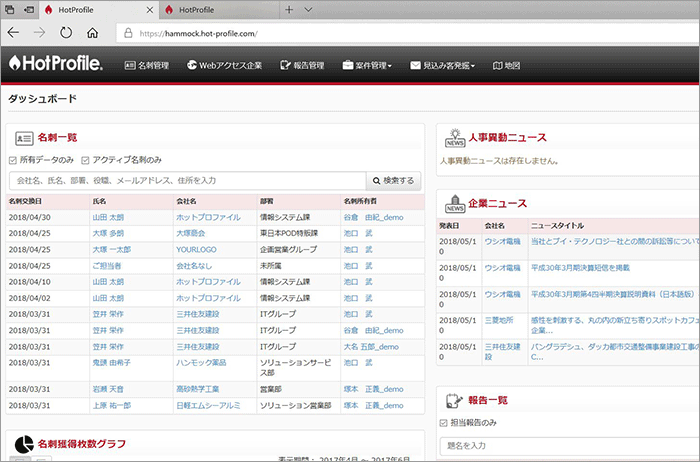Image resolution: width=700 pixels, height=462 pixels.
Task: Open the ハンモック薬品 company link
Action: tap(201, 363)
